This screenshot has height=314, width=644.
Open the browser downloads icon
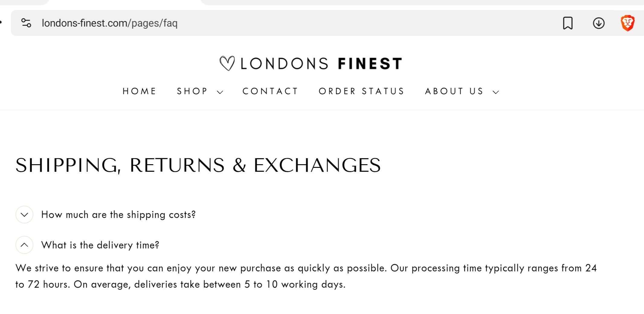[x=598, y=23]
